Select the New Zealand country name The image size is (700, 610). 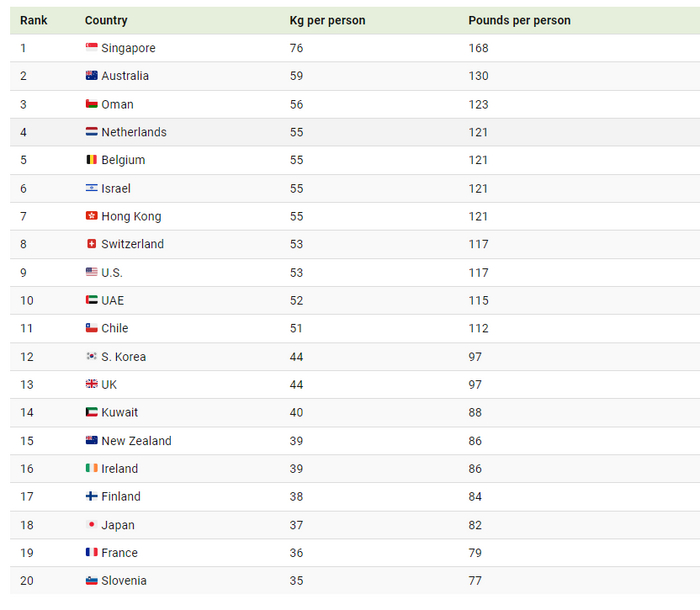[136, 441]
